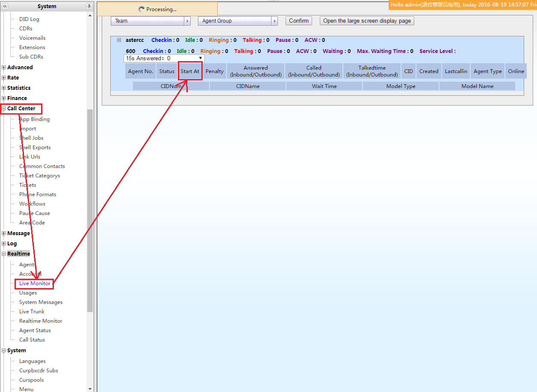This screenshot has height=392, width=537.
Task: Click the sidebar vertical scrollbar thumb
Action: pos(90,209)
